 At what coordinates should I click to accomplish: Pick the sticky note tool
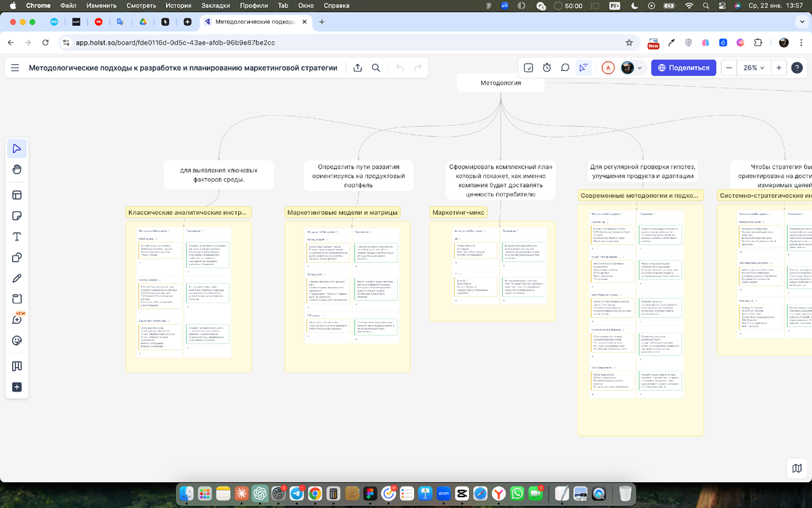17,216
